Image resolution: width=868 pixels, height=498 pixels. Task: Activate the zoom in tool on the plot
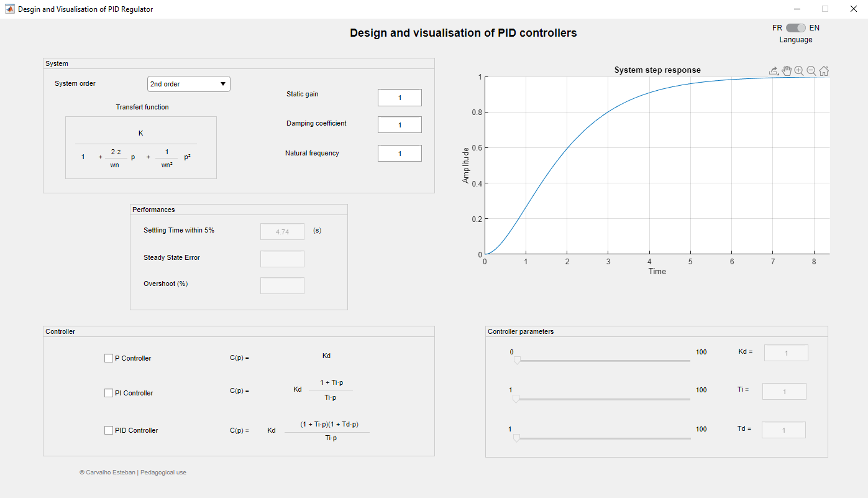point(799,71)
